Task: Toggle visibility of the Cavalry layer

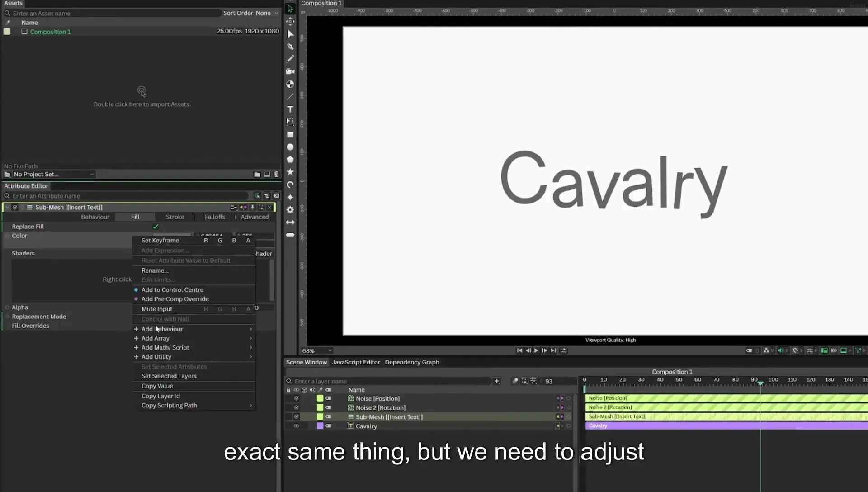Action: [297, 426]
